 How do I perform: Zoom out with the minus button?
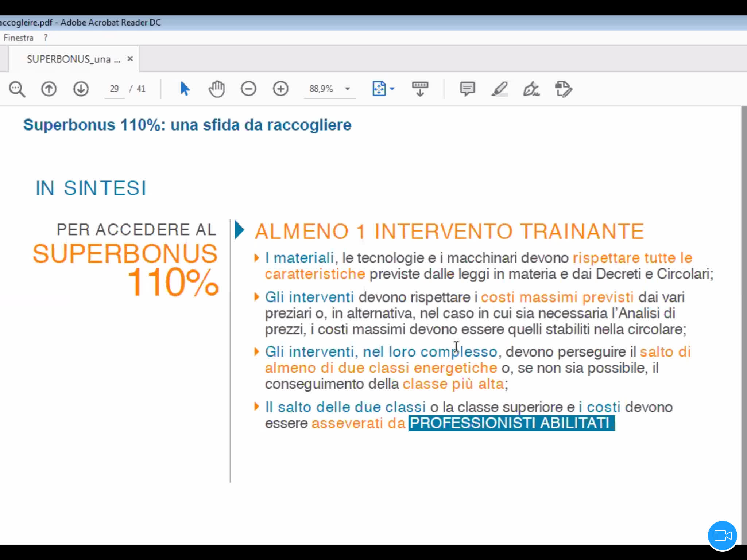pos(248,89)
